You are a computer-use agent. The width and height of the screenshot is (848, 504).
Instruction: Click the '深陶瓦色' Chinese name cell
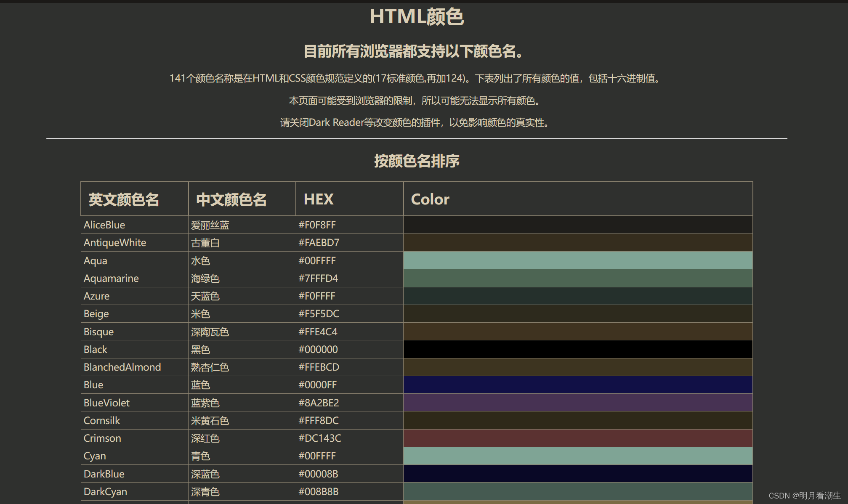coord(242,332)
